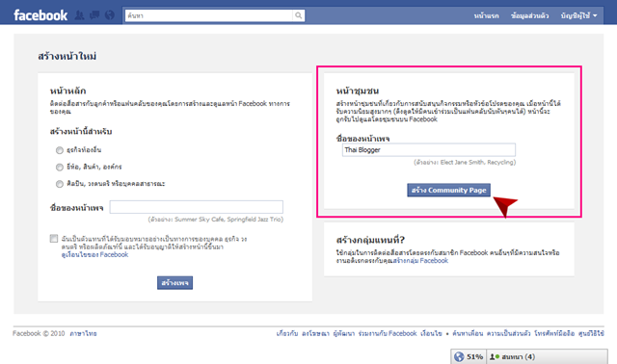Go to หน้าแรก in top bar
The image size is (617, 364).
(x=486, y=15)
